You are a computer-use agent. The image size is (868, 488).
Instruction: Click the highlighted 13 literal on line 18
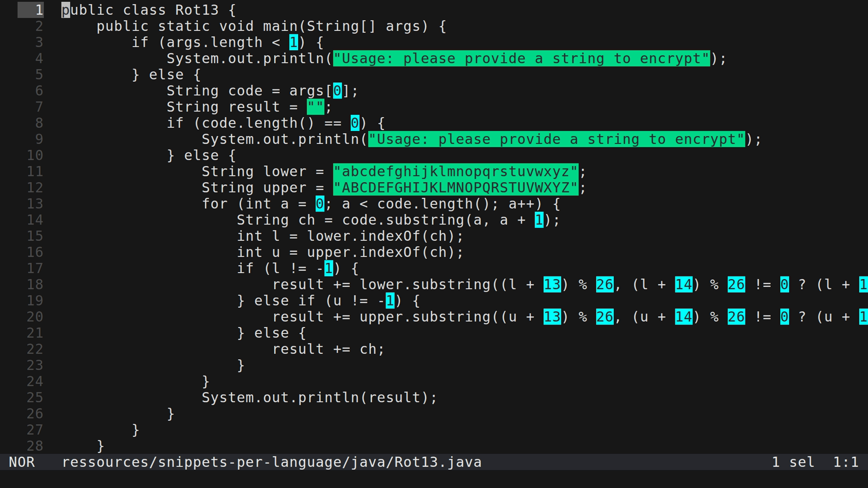click(552, 284)
